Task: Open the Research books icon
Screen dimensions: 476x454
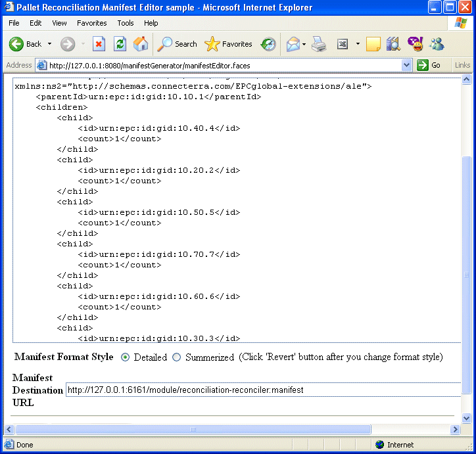Action: tap(393, 44)
